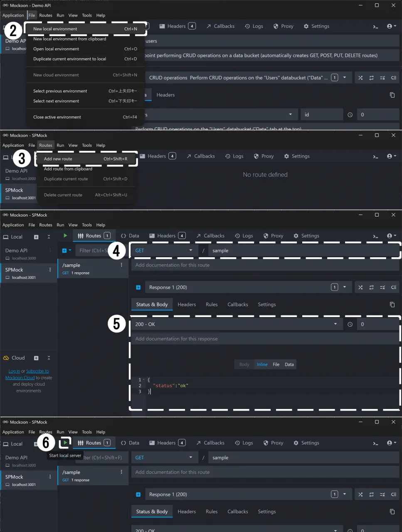Click copy icon right of the Headers tab in Demo API window
The image size is (402, 532).
[392, 95]
